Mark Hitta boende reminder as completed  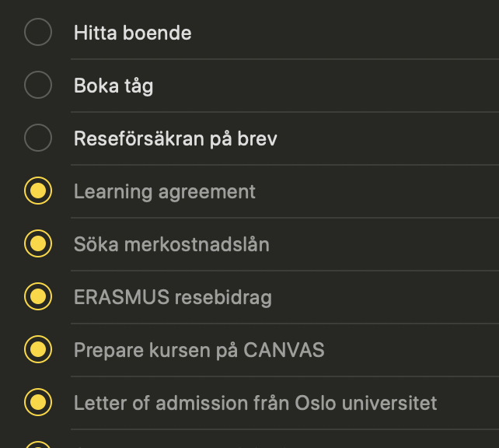(x=38, y=32)
